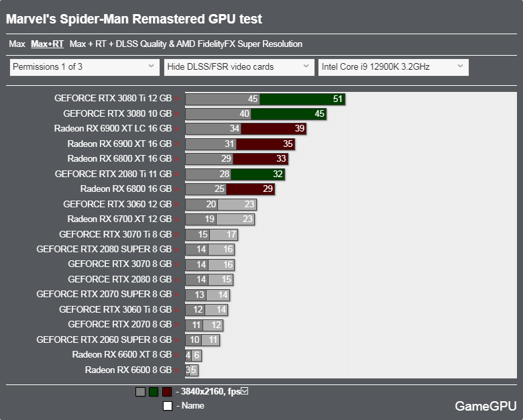Click red X next to Radeon RX 6600 XT 8 GB
523x420 pixels.
coord(177,355)
